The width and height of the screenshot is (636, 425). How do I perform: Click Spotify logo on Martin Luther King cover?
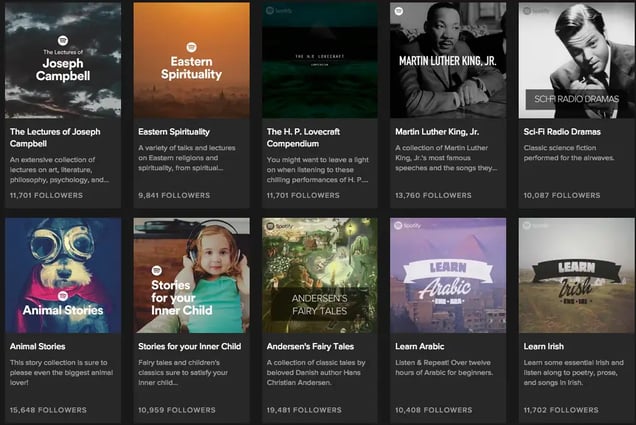(398, 12)
